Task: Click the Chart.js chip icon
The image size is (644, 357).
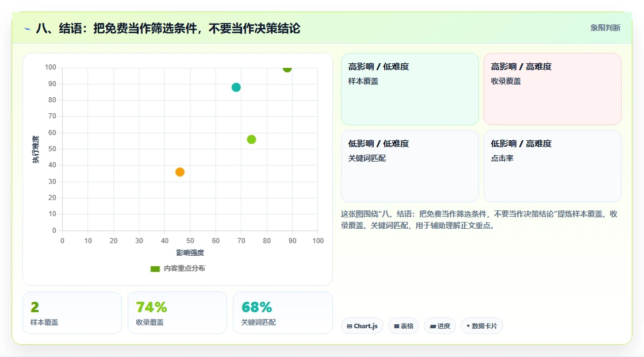Action: 350,326
